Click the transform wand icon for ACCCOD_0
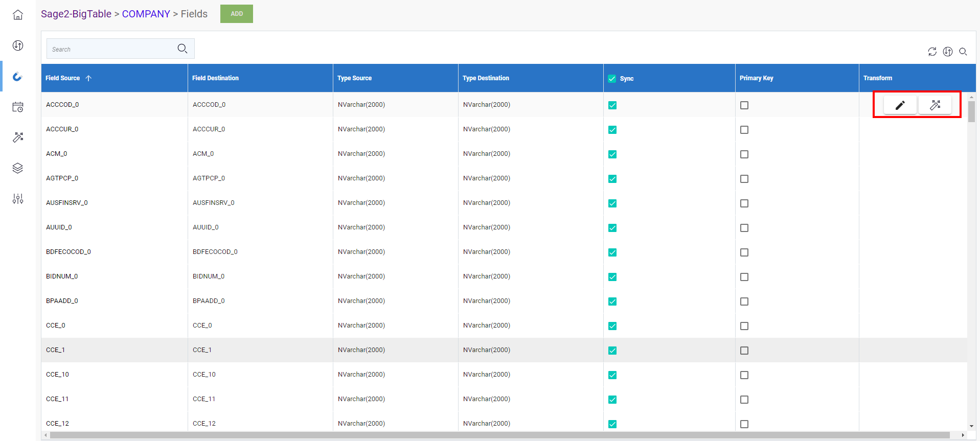Image resolution: width=980 pixels, height=441 pixels. tap(935, 105)
